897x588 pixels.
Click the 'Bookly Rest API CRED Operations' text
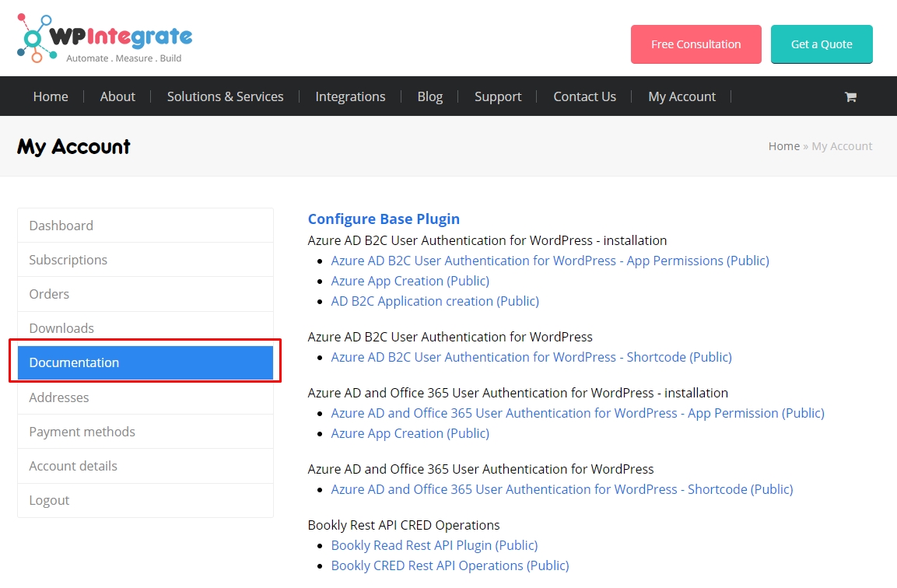(x=403, y=525)
